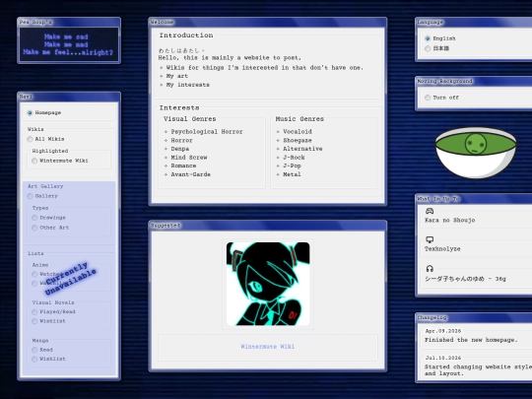
Task: Select Wishlist under Visual Novels
Action: pyautogui.click(x=34, y=321)
